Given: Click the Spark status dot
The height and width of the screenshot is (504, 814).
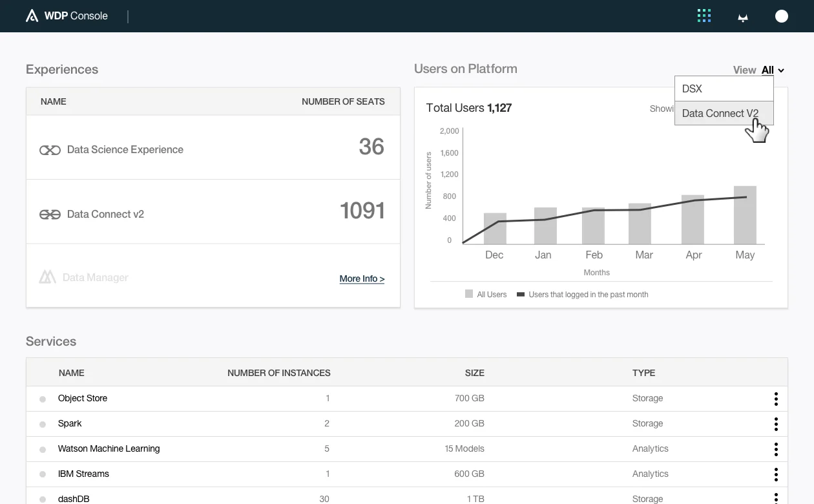Looking at the screenshot, I should (43, 425).
